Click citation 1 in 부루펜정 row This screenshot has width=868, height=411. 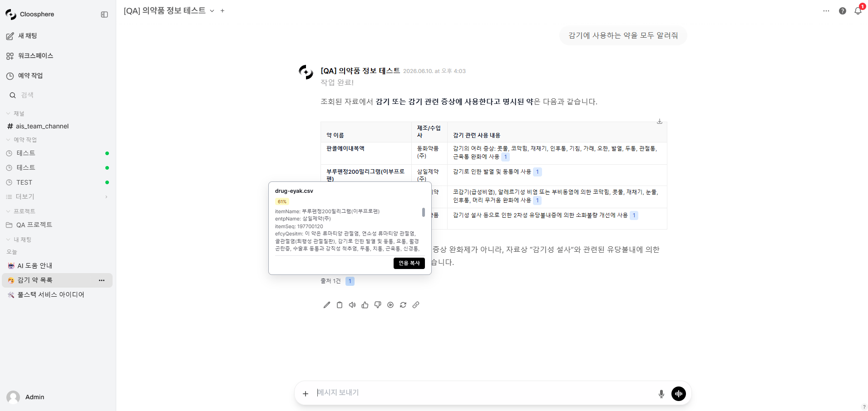pos(538,172)
